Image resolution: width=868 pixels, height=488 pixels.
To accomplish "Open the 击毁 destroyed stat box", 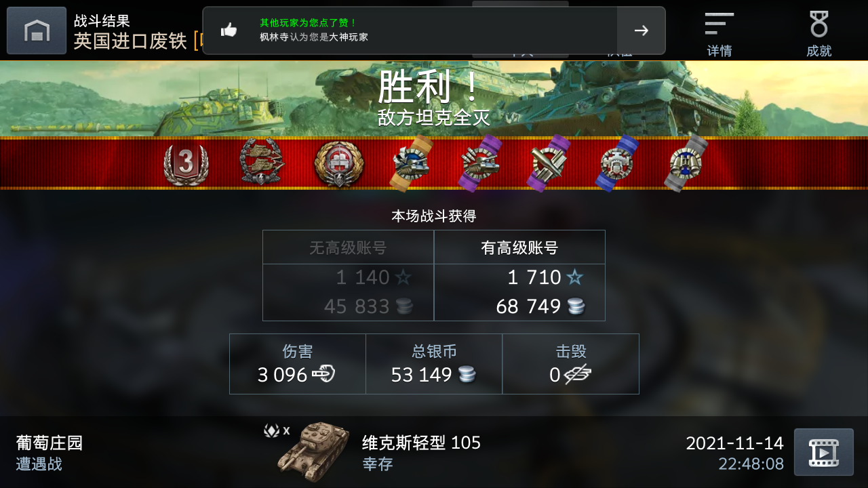I will pyautogui.click(x=570, y=364).
